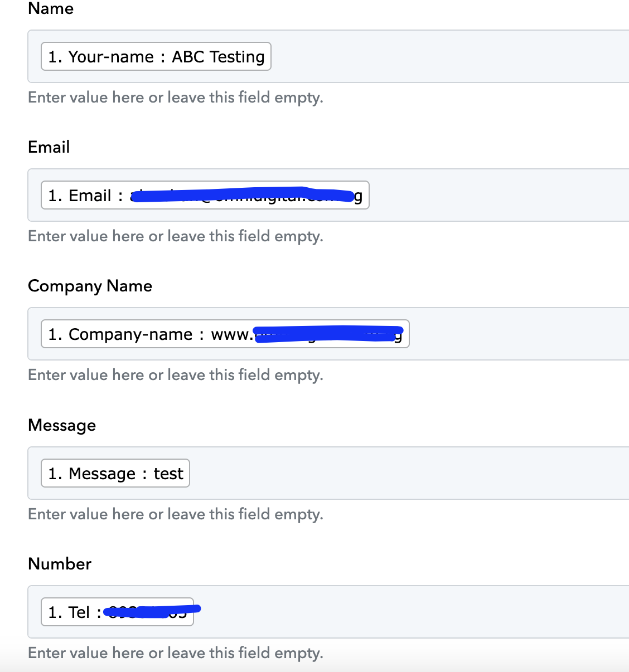Click empty area of the Name input field
This screenshot has width=629, height=672.
pos(446,56)
